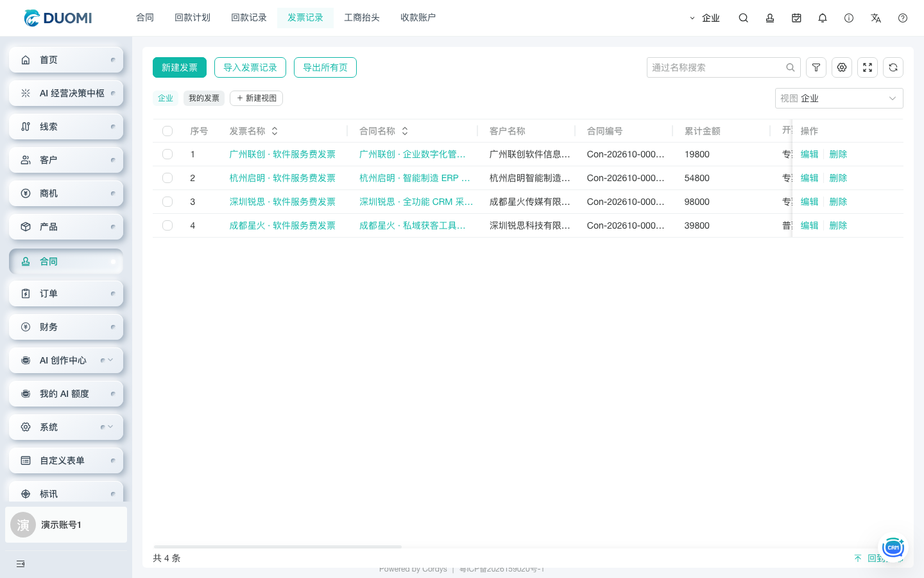The image size is (924, 578).
Task: Open table column settings gear icon
Action: [842, 67]
